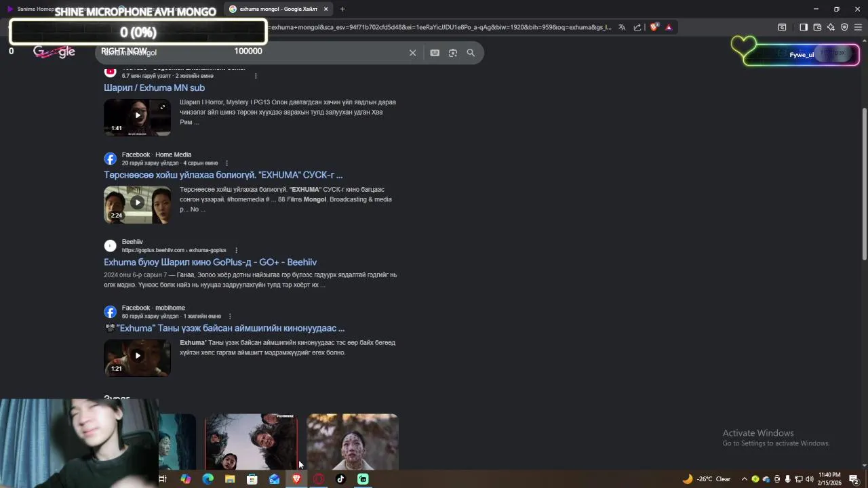Open Task View on the taskbar
The image size is (868, 488).
(163, 479)
